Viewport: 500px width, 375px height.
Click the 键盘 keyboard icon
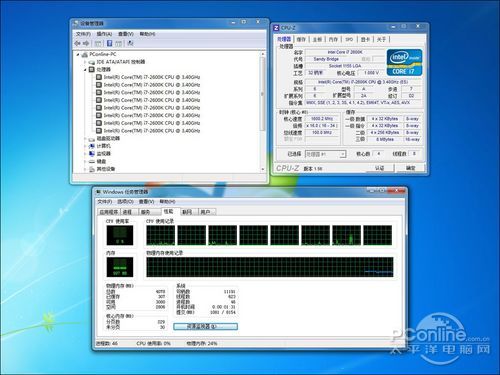pos(92,161)
